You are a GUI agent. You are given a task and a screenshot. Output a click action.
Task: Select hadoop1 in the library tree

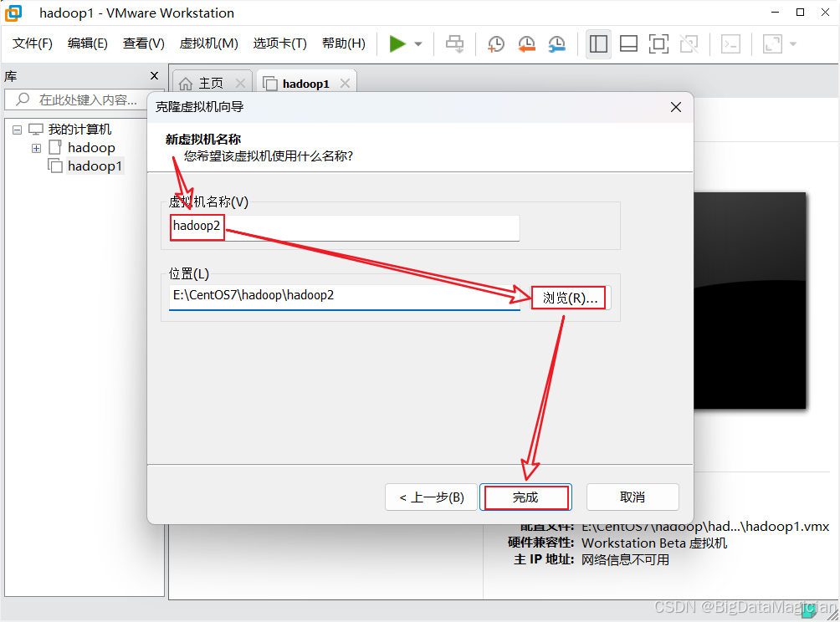95,166
